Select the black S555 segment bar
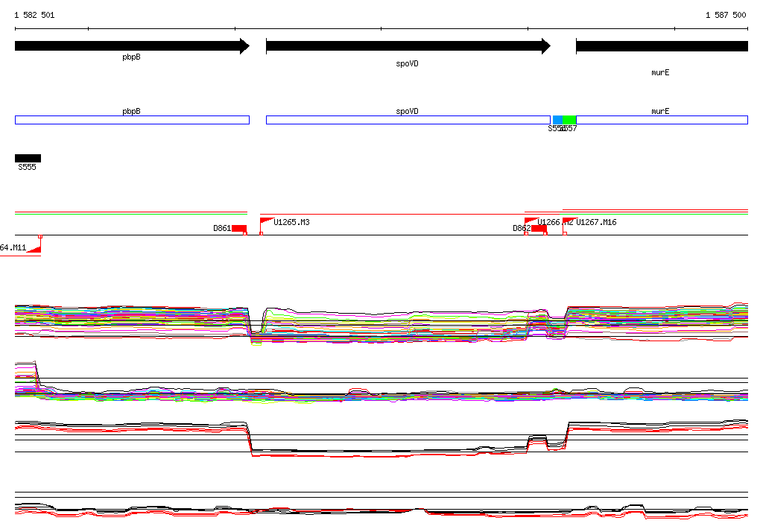 pyautogui.click(x=28, y=158)
